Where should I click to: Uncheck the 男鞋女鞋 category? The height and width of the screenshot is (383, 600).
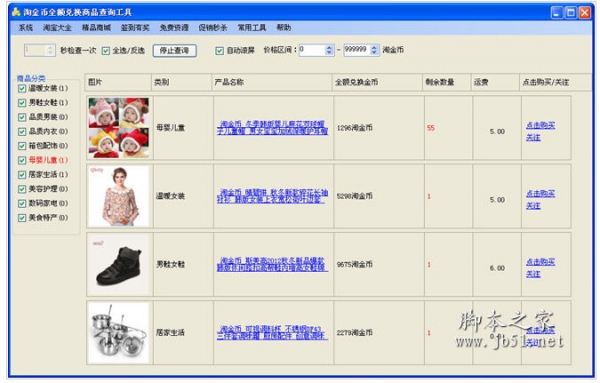[22, 103]
